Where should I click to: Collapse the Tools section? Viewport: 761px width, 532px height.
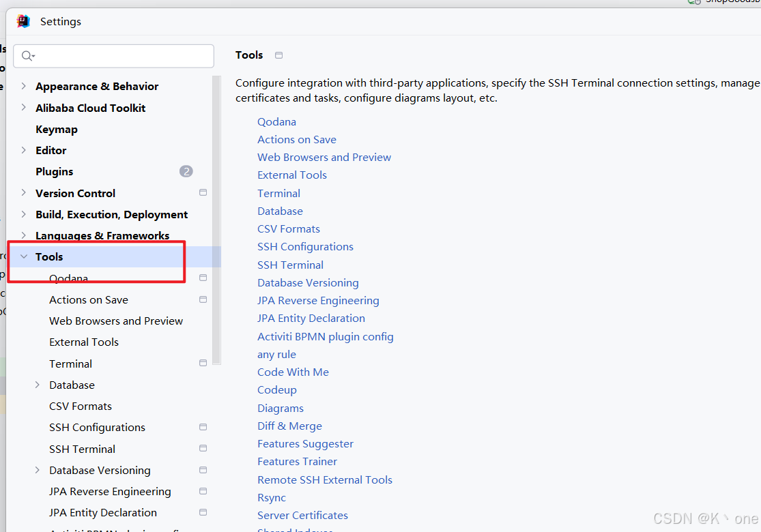[x=23, y=256]
